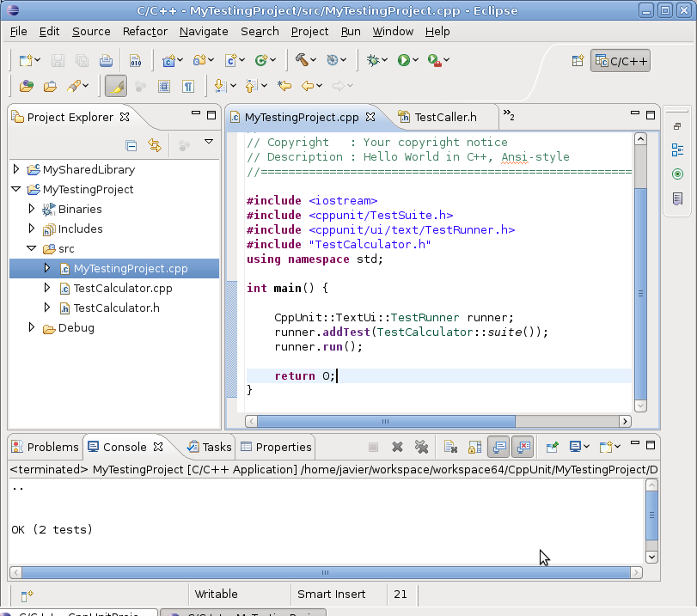Toggle Scroll Lock in Console
The height and width of the screenshot is (616, 697).
pos(474,447)
